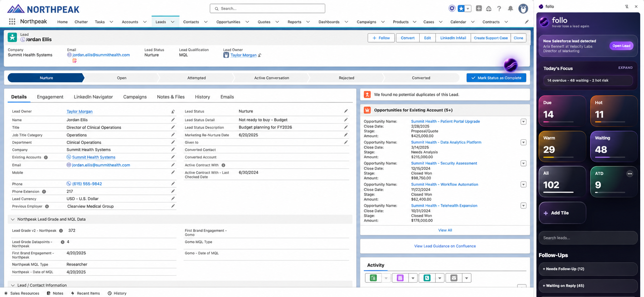Click the Trailhead guidance icon in header
The height and width of the screenshot is (297, 644).
(489, 8)
